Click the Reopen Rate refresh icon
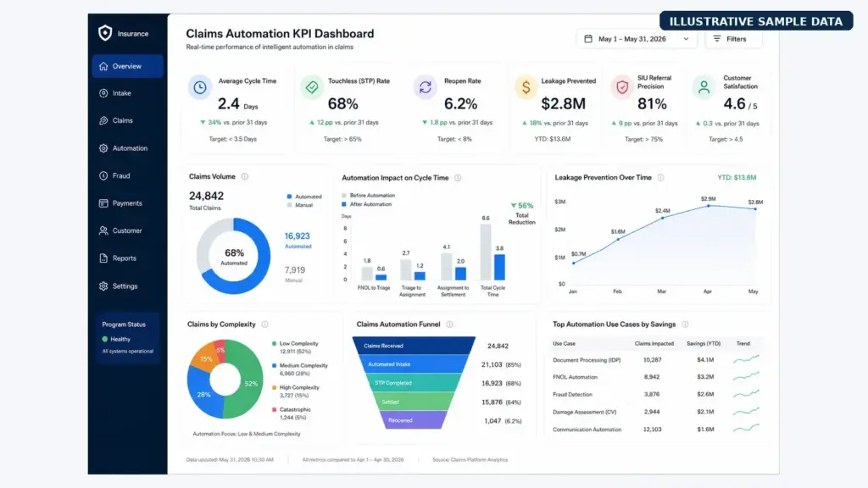This screenshot has width=868, height=488. tap(426, 87)
